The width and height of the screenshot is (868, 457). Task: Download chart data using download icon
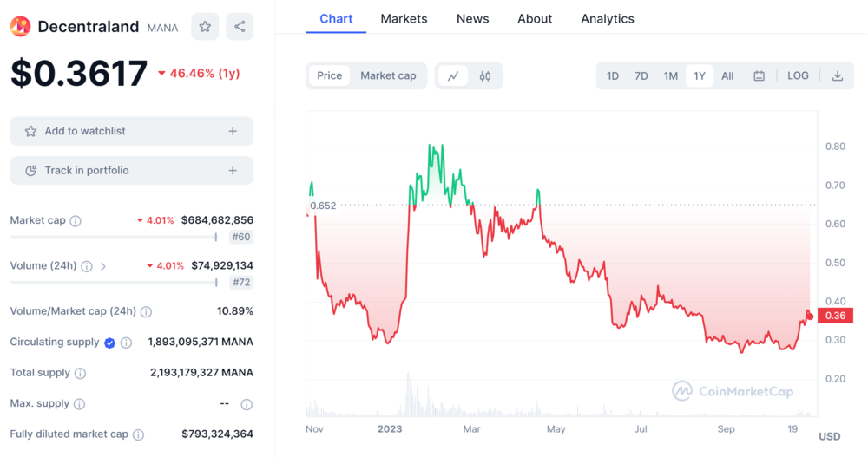(838, 76)
